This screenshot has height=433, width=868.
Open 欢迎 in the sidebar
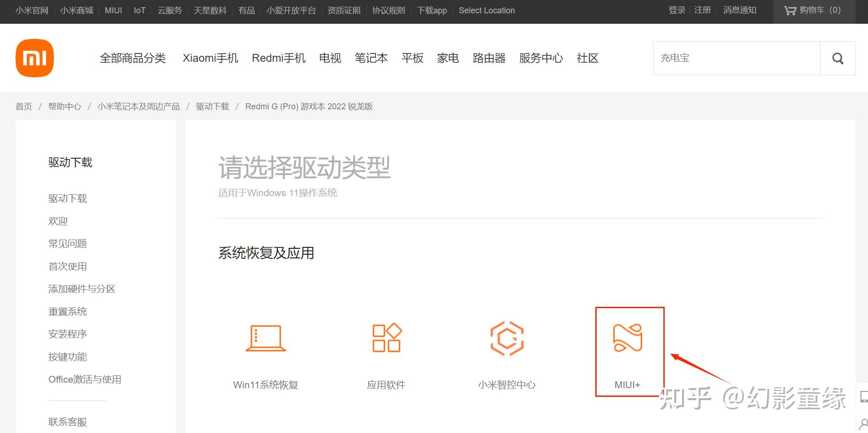point(58,221)
